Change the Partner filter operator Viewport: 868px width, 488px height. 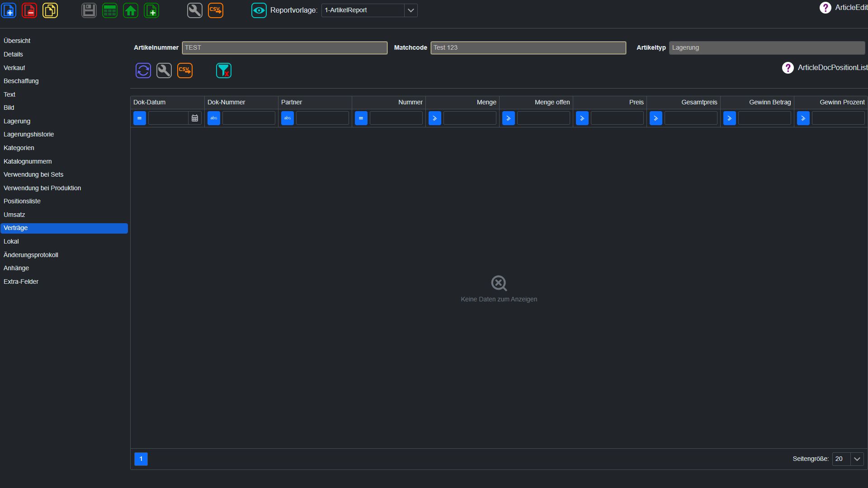(x=288, y=118)
